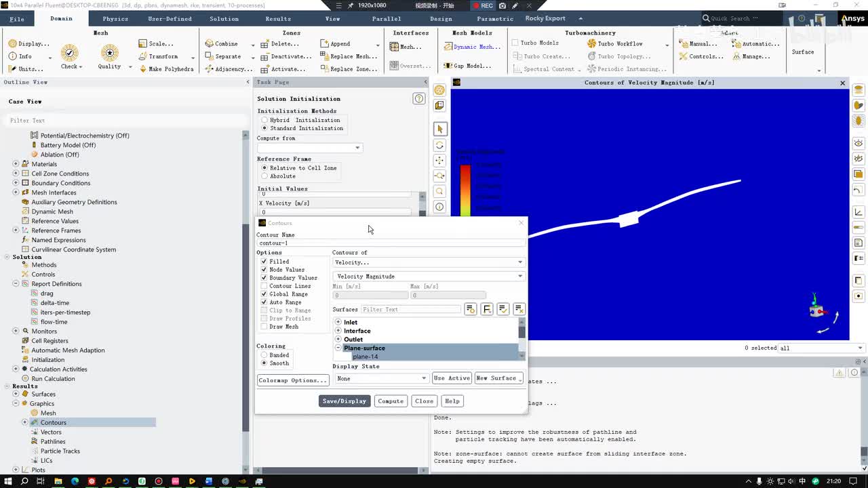
Task: Click Make Polyhedra in the Mesh group
Action: coord(166,68)
